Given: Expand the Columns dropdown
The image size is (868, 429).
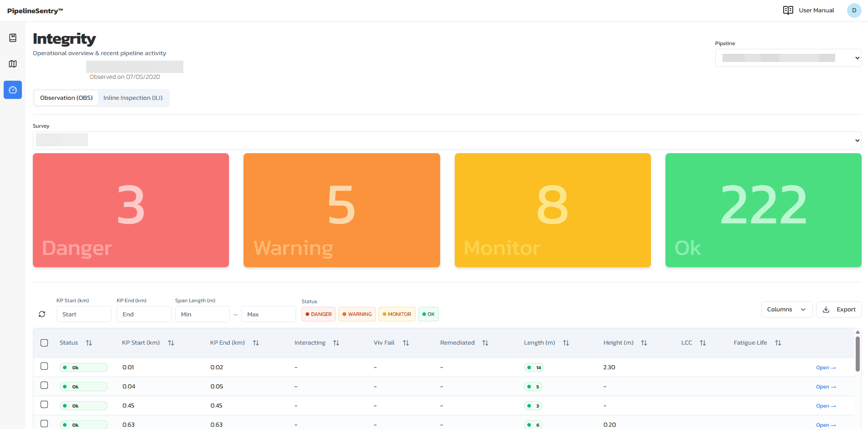Looking at the screenshot, I should pyautogui.click(x=786, y=310).
